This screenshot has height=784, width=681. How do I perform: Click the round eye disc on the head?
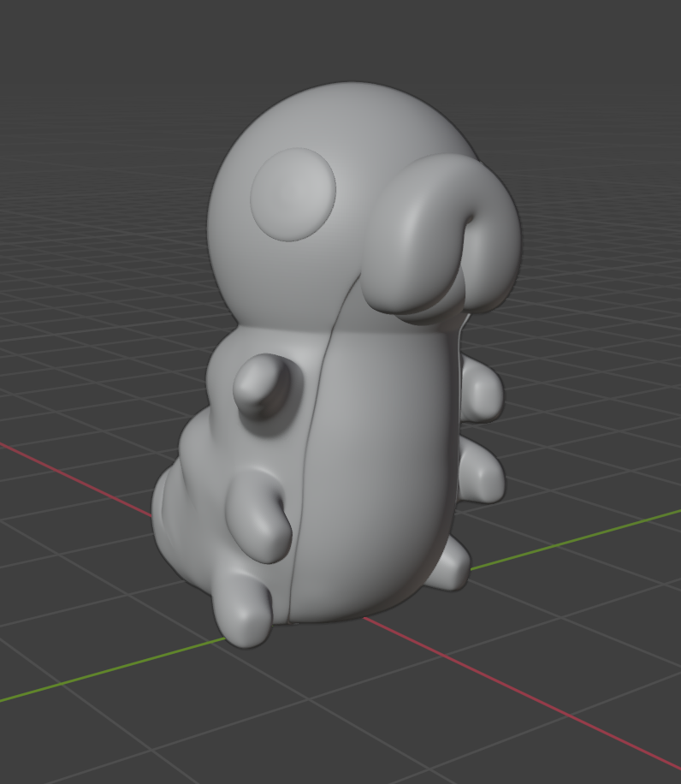tap(293, 194)
